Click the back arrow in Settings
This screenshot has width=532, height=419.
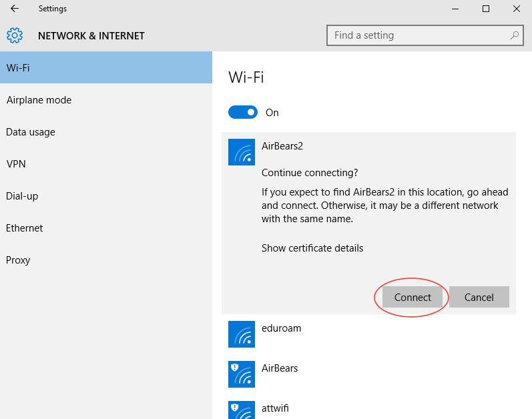point(15,9)
